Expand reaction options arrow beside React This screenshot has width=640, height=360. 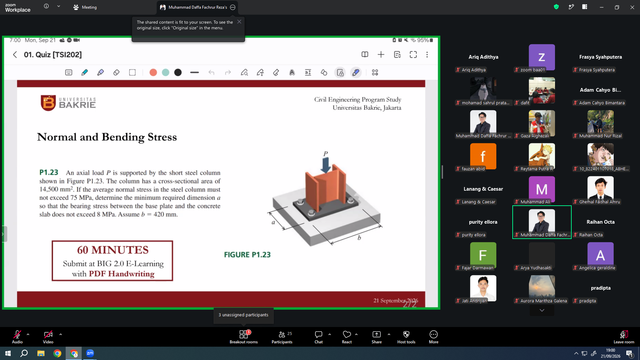point(356,334)
